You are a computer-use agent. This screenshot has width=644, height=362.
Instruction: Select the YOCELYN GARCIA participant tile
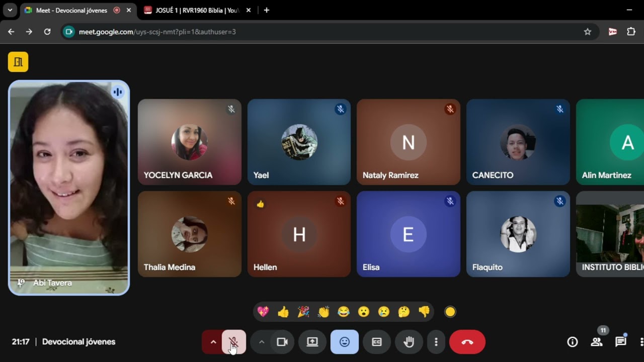pyautogui.click(x=190, y=142)
